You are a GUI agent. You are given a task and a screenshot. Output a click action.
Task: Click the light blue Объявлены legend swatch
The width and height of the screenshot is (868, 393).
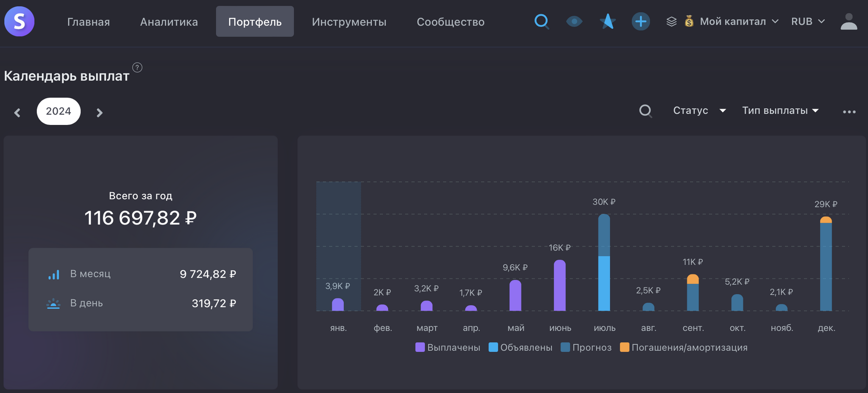click(x=493, y=347)
